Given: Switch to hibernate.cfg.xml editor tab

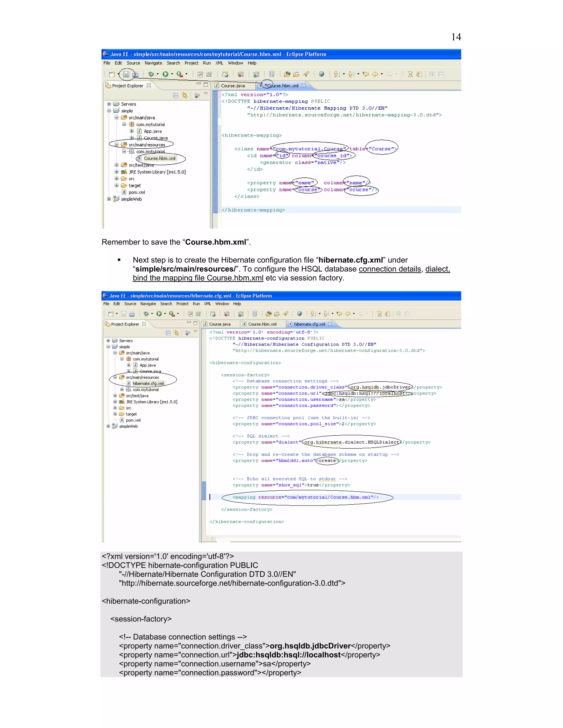Looking at the screenshot, I should point(309,324).
